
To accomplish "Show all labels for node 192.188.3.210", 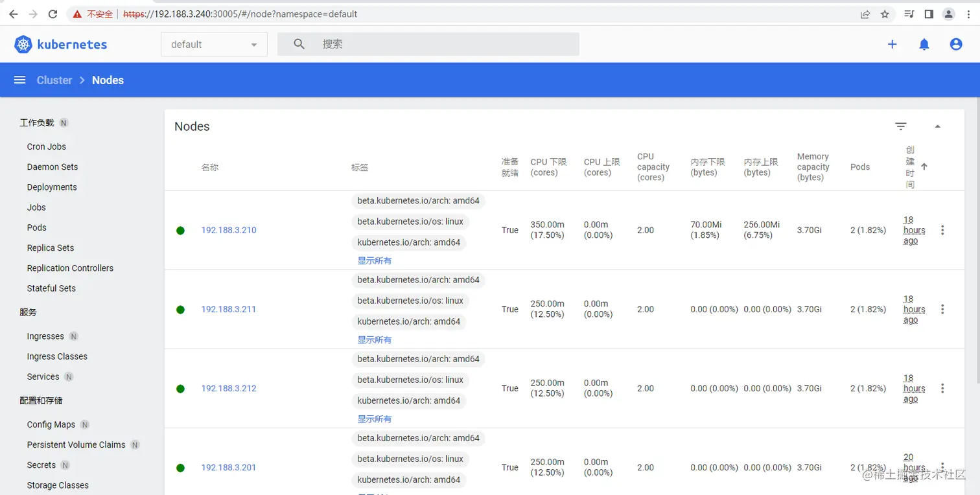I will pos(375,260).
